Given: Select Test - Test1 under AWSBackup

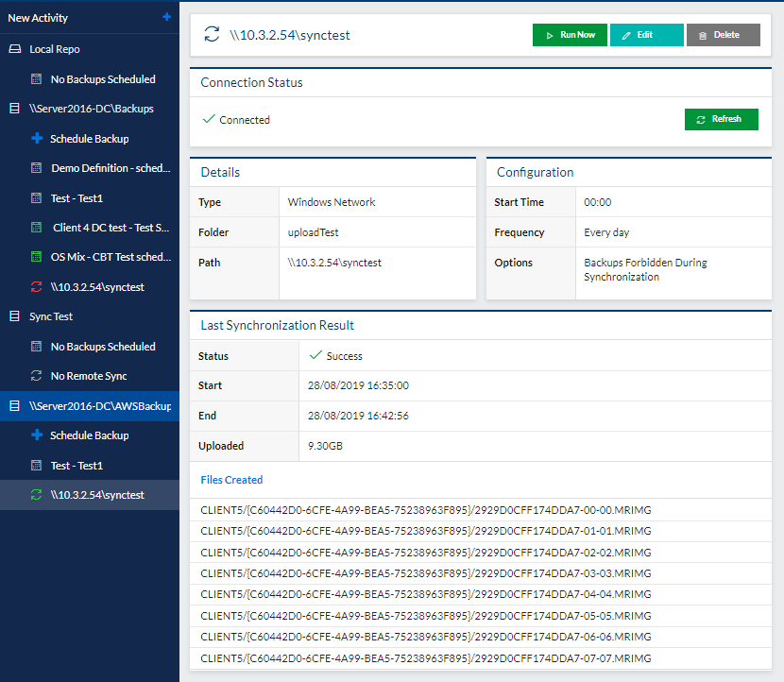Looking at the screenshot, I should click(77, 466).
